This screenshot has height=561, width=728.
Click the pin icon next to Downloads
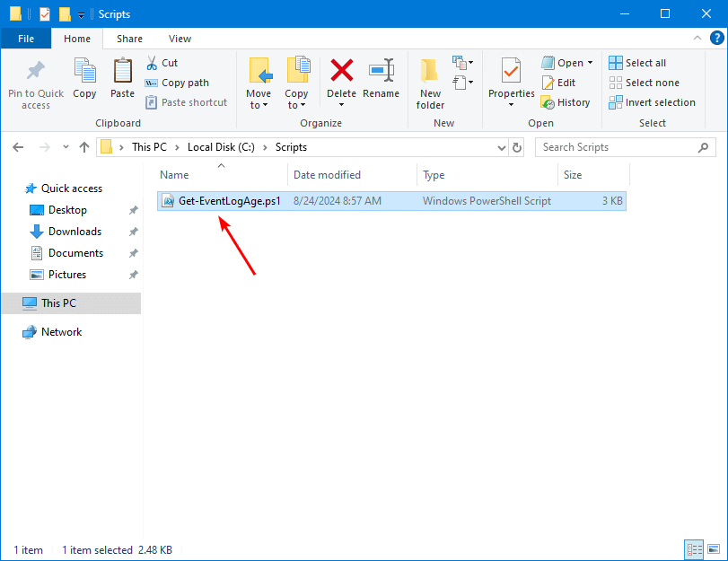coord(133,232)
